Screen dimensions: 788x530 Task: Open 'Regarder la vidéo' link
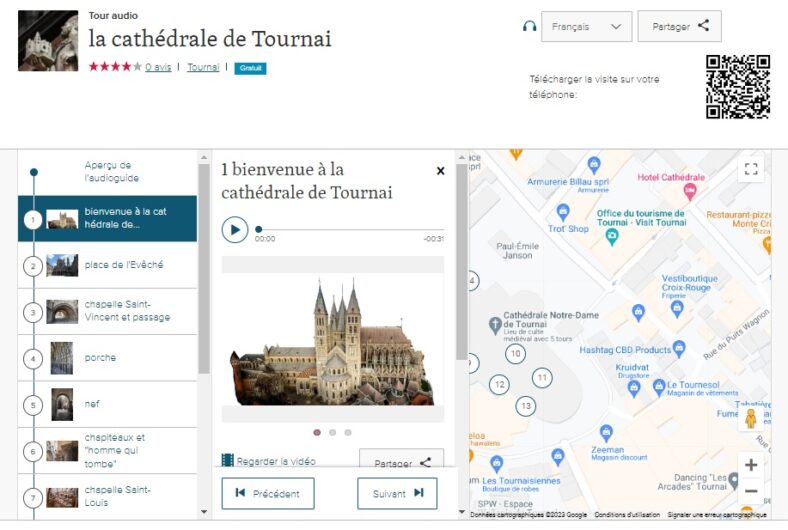pyautogui.click(x=268, y=461)
